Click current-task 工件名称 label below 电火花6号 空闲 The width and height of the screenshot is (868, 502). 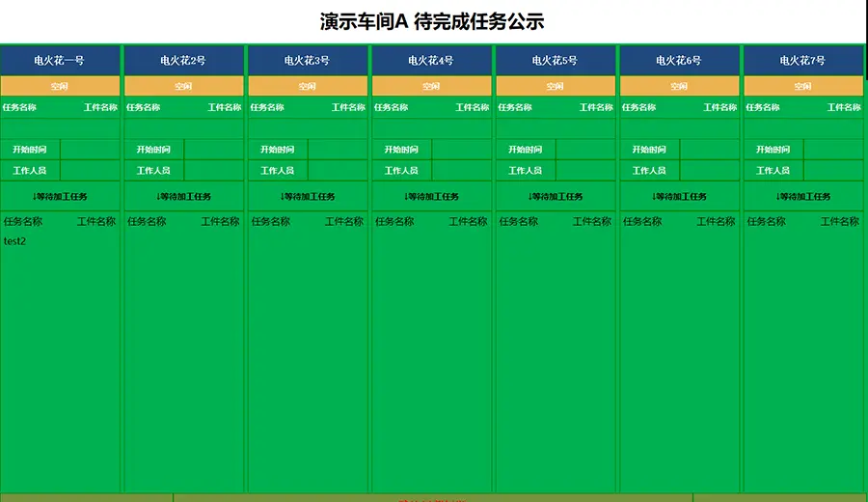click(x=720, y=107)
